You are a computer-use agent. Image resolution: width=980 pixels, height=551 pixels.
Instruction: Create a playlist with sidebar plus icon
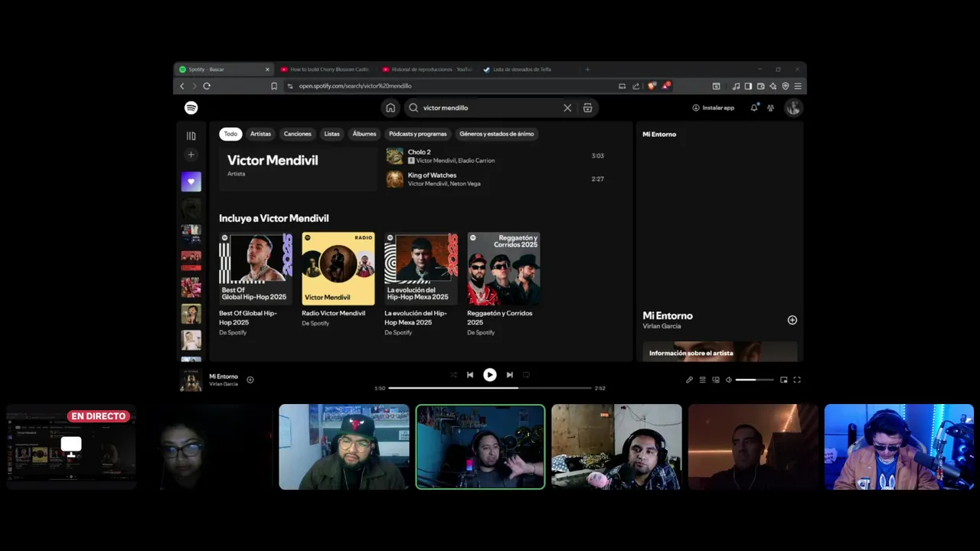tap(191, 155)
